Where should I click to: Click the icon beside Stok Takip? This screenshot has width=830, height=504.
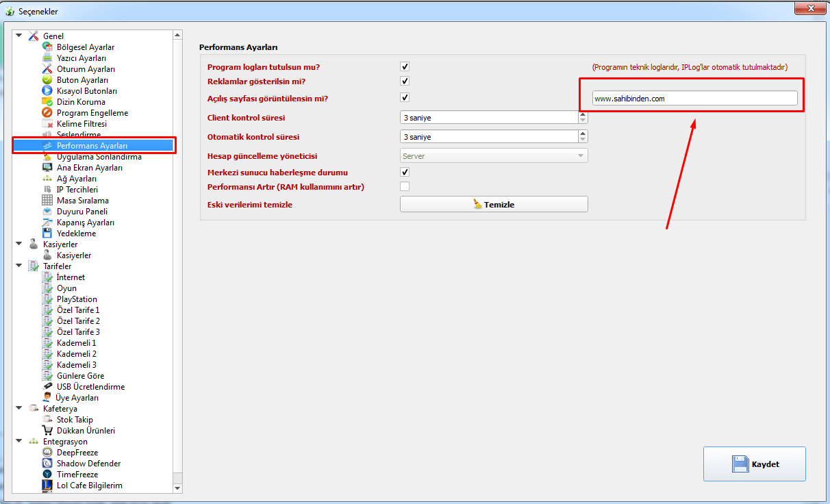47,420
